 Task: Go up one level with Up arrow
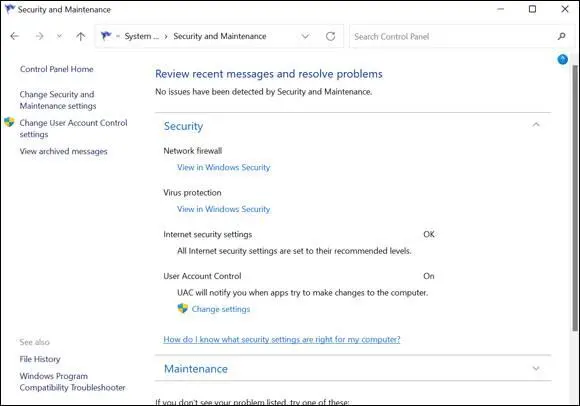click(80, 36)
